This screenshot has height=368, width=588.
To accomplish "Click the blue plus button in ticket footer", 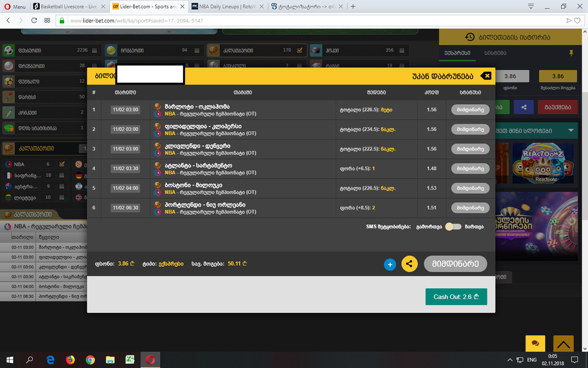I will 390,264.
